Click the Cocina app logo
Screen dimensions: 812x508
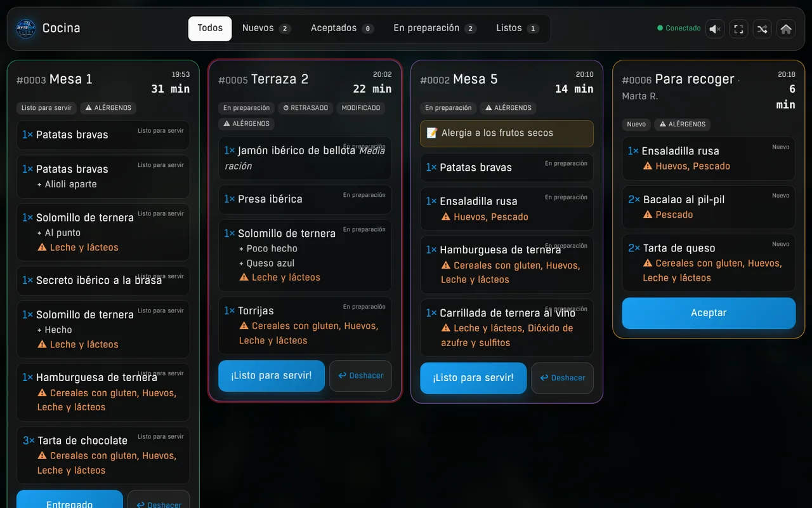point(26,29)
